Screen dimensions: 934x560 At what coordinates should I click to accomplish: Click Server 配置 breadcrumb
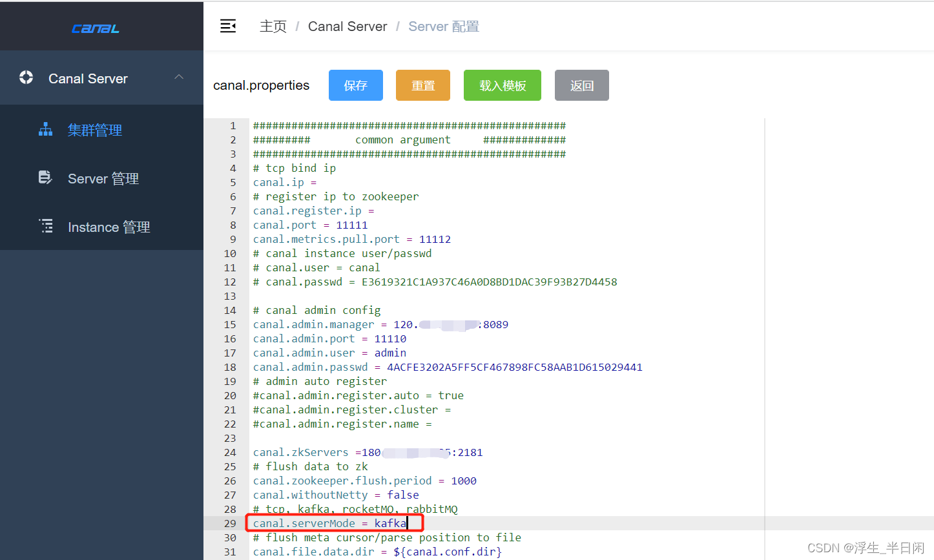pos(444,26)
